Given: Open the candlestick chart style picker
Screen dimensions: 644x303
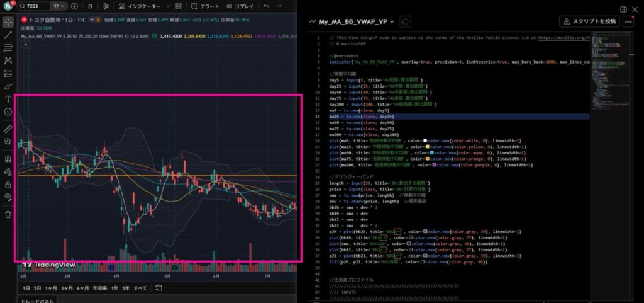Looking at the screenshot, I should click(104, 6).
